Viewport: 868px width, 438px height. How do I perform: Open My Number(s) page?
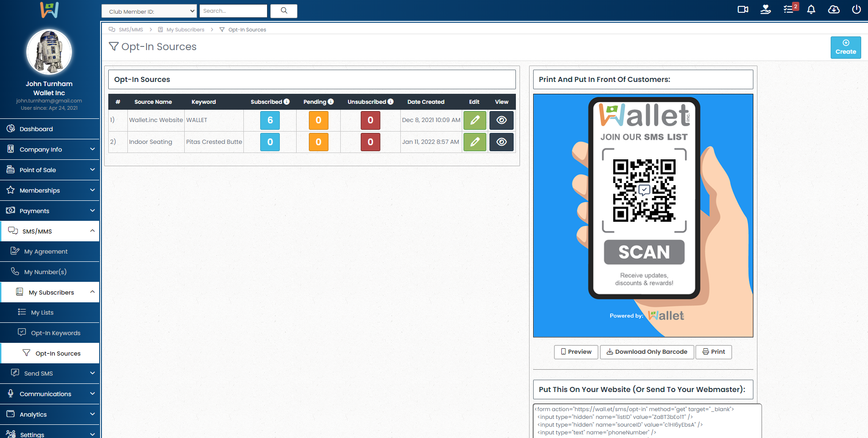(50, 272)
